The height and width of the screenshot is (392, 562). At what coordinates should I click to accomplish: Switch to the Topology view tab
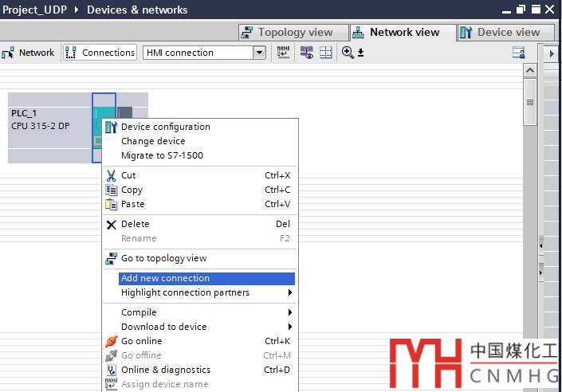click(x=295, y=33)
